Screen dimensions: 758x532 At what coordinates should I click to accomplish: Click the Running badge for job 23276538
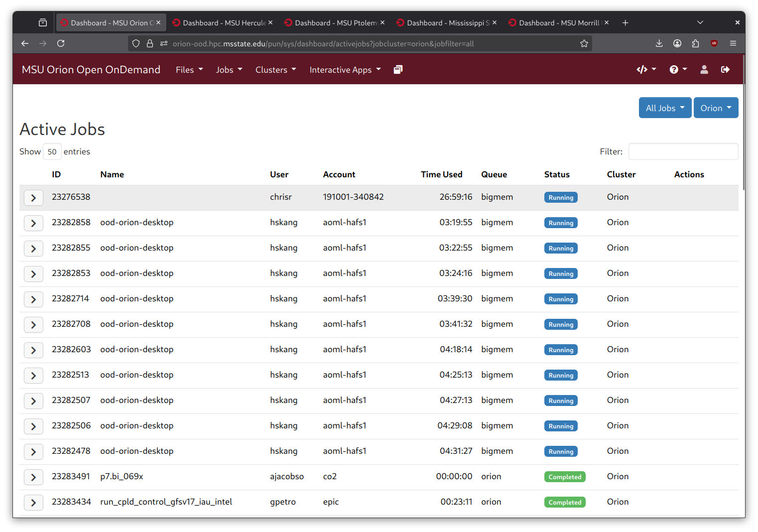click(x=561, y=197)
